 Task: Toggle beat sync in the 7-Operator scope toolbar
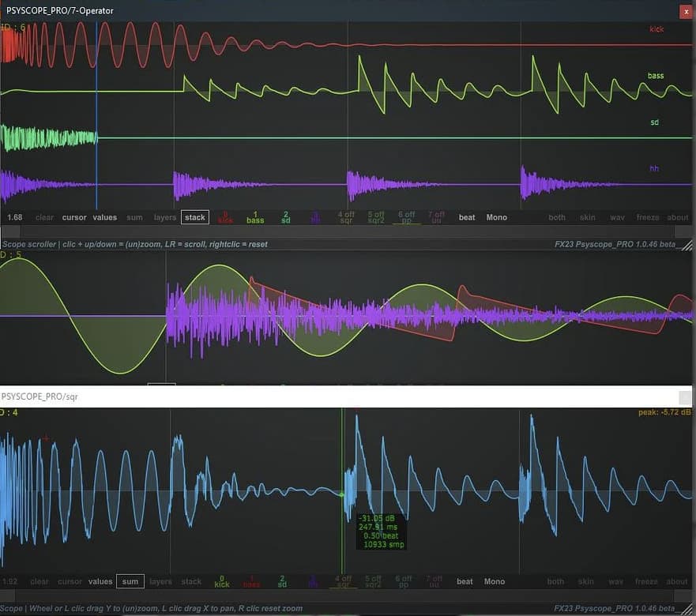click(467, 217)
